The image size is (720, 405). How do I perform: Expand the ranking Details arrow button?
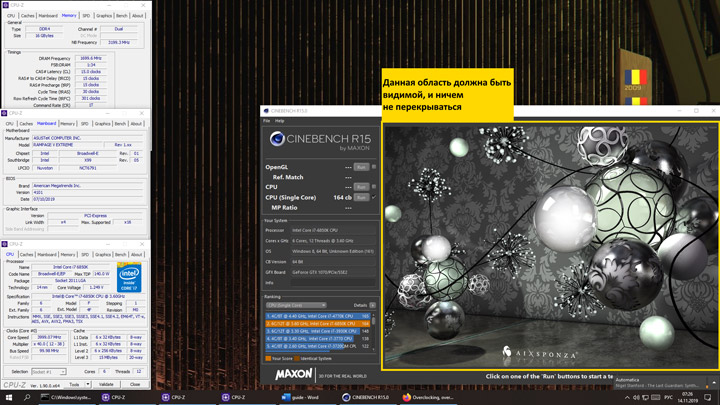coord(372,305)
